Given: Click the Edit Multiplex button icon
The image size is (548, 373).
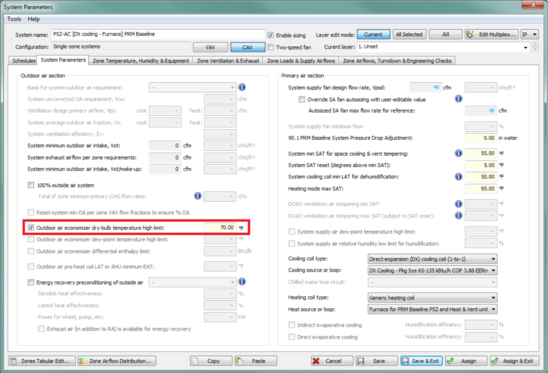Looking at the screenshot, I should (470, 34).
